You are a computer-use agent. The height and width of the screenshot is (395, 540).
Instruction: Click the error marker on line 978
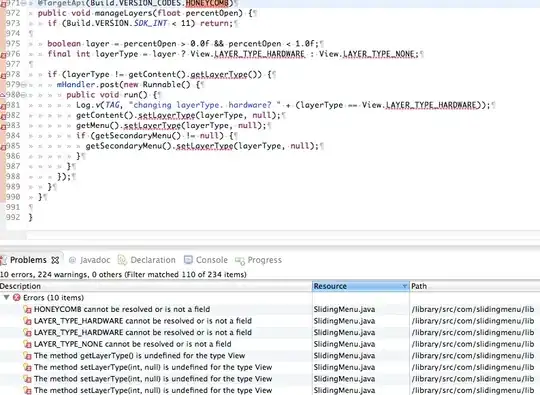[x=3, y=75]
